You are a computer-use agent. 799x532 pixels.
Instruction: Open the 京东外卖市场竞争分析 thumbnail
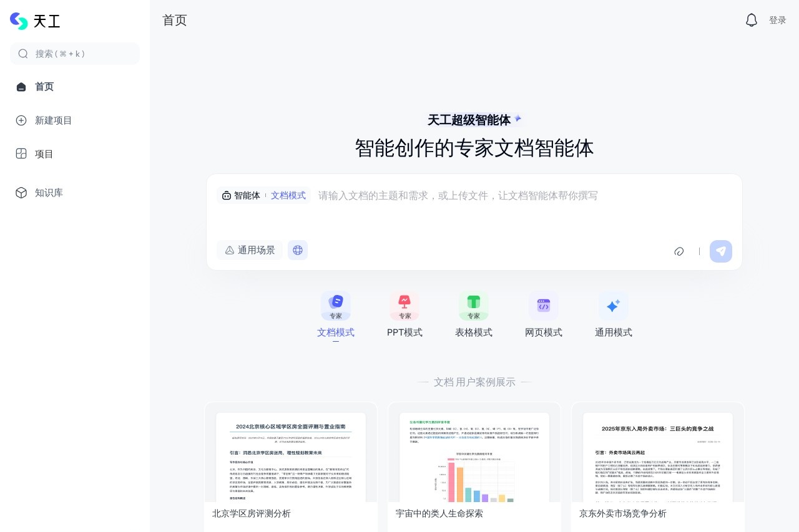click(x=658, y=457)
